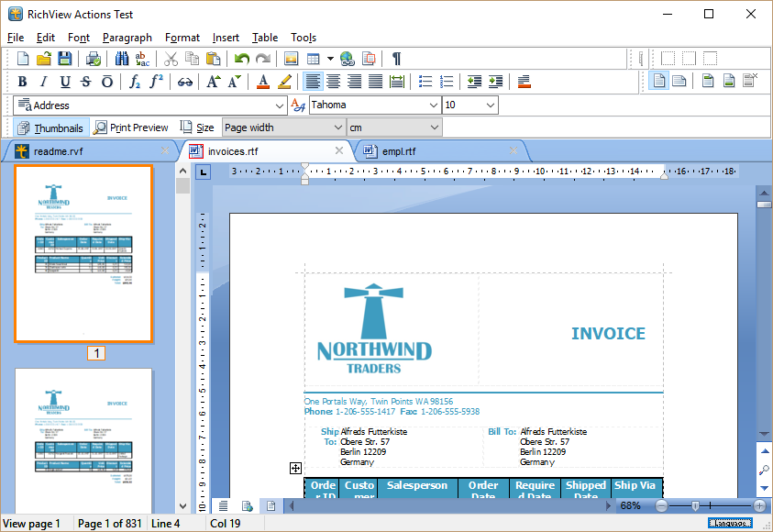Apply bulleted list
Image resolution: width=773 pixels, height=532 pixels.
[x=425, y=82]
